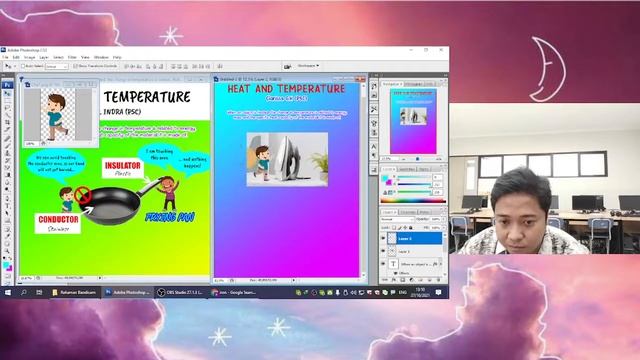Select the Horizontal Type tool
This screenshot has width=640, height=360.
pos(7,205)
